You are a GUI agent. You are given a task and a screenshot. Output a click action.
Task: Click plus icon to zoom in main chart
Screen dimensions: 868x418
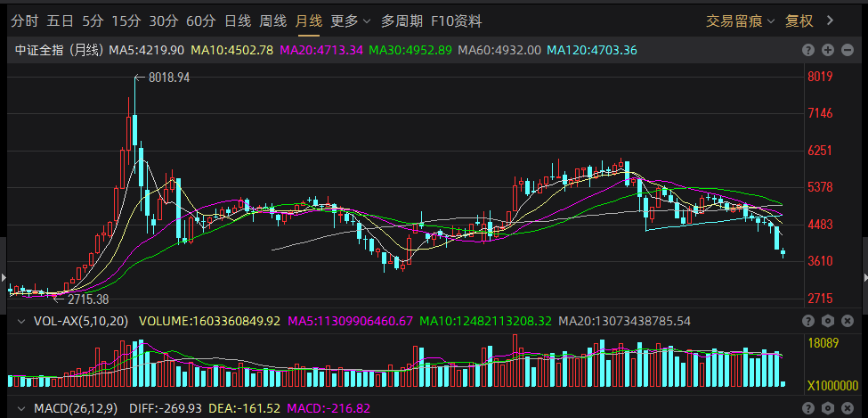pyautogui.click(x=828, y=51)
